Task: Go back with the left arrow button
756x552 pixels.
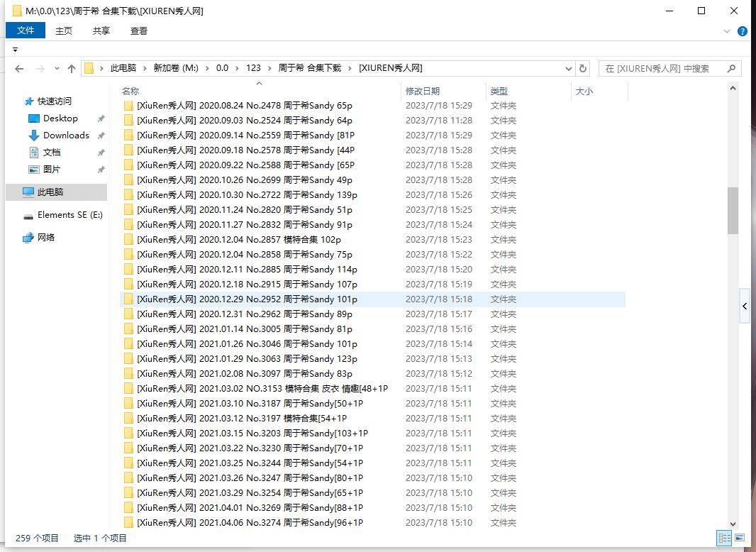Action: pyautogui.click(x=19, y=69)
